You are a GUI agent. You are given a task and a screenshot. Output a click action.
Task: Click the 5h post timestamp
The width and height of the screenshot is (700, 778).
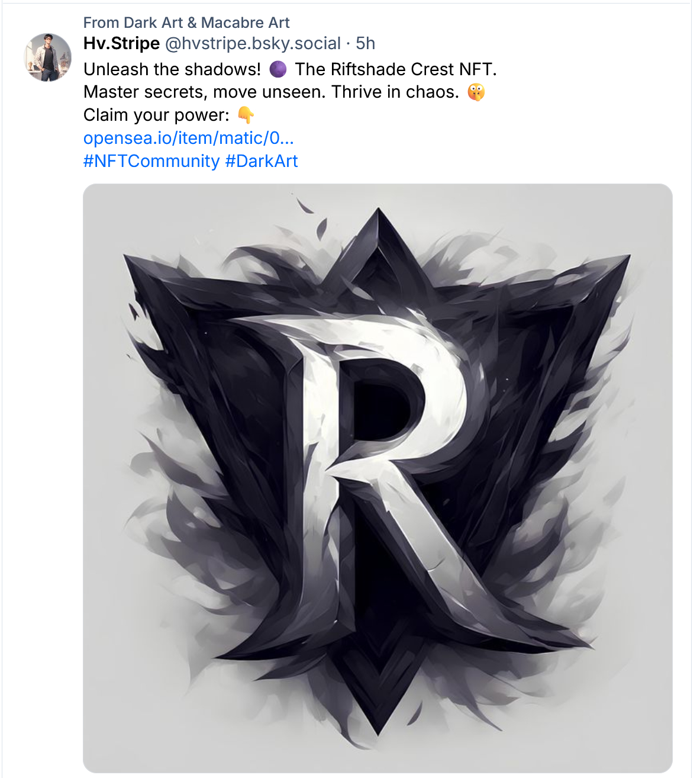(x=366, y=43)
